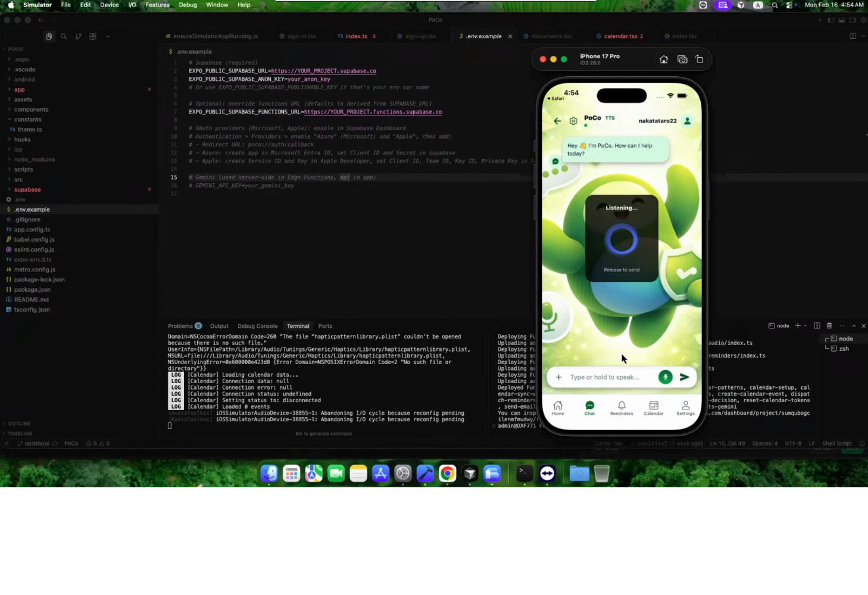Open Finder from the Dock
868x595 pixels.
(269, 474)
